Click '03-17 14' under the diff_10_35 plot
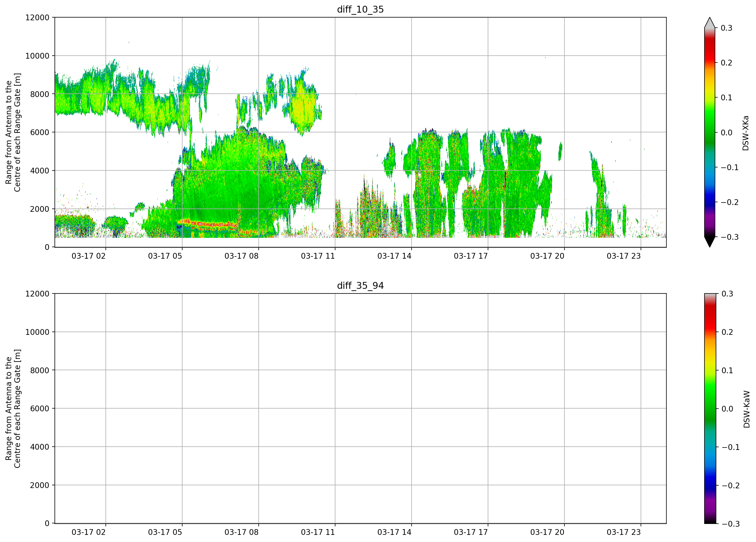756x542 pixels. (x=394, y=256)
